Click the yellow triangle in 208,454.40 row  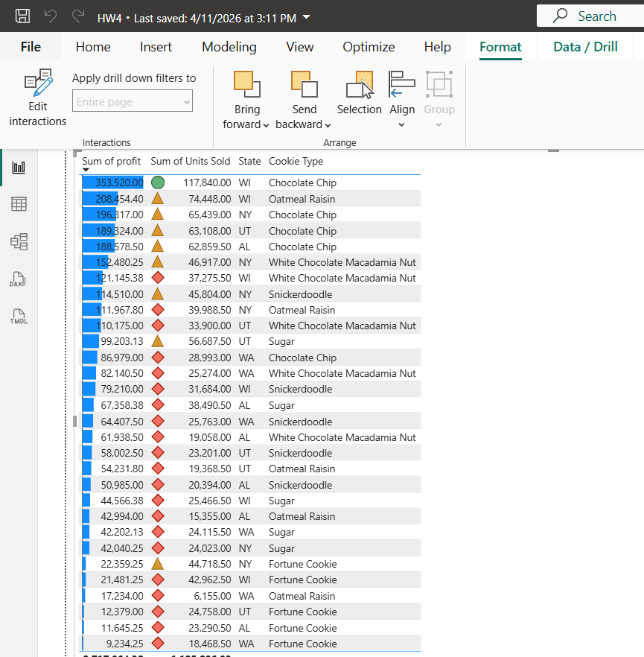coord(157,199)
